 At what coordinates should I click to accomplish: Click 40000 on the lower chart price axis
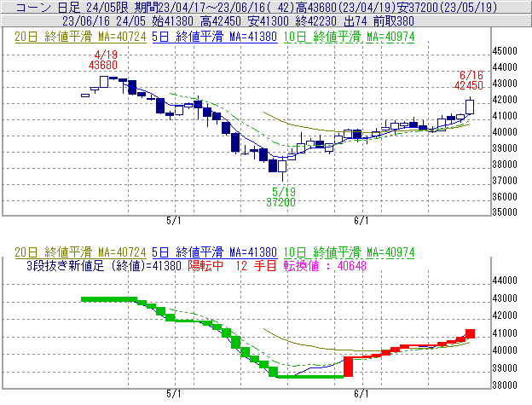(x=505, y=350)
